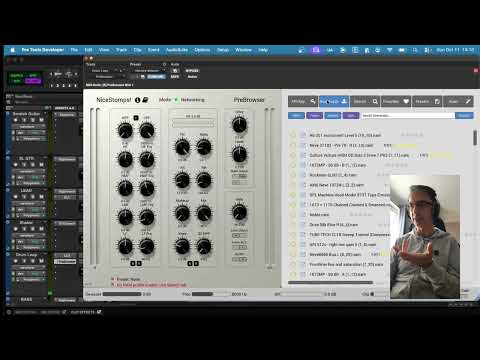Click the first blue filter button under the browser tabs
The image size is (480, 360).
pyautogui.click(x=296, y=115)
